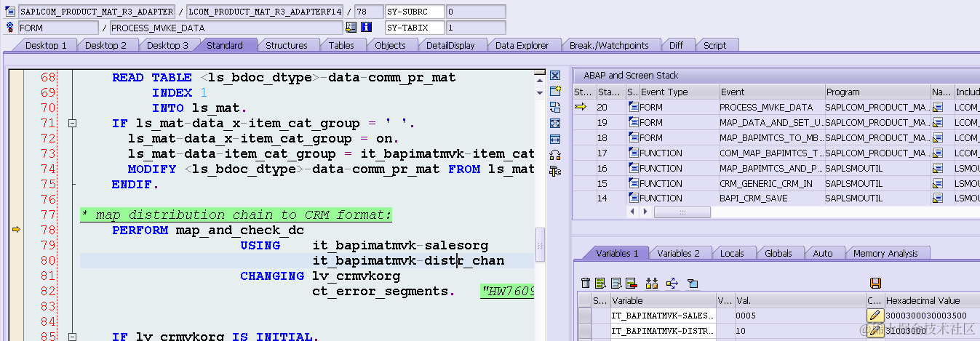980x341 pixels.
Task: Click the filter funnel icon in Variables toolbar
Action: click(x=692, y=283)
